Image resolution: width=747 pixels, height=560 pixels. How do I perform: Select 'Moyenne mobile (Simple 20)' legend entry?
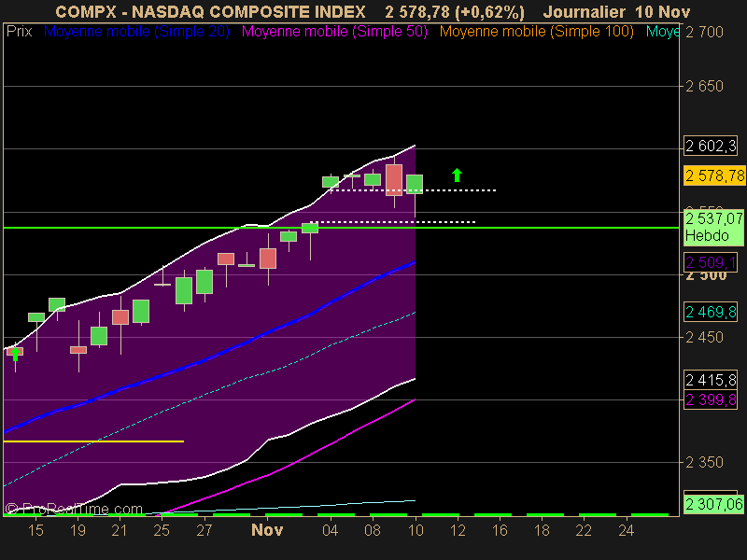(136, 32)
